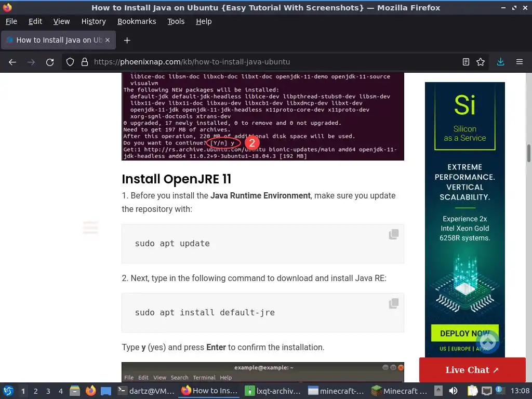Click the clipboard tray icon

(x=472, y=391)
